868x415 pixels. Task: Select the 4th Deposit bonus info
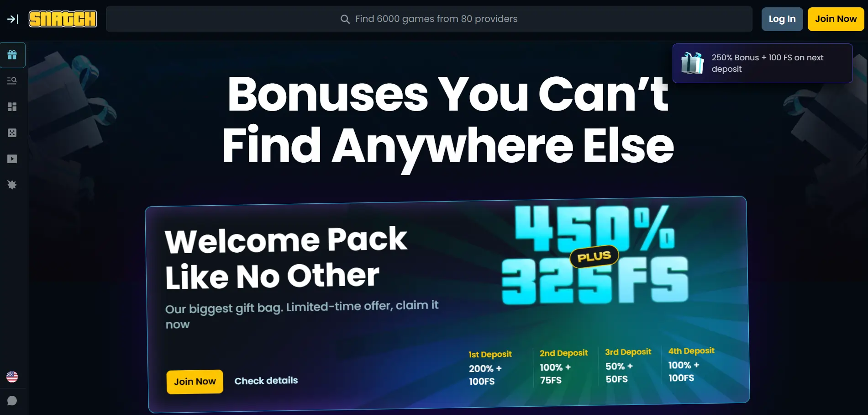coord(691,364)
